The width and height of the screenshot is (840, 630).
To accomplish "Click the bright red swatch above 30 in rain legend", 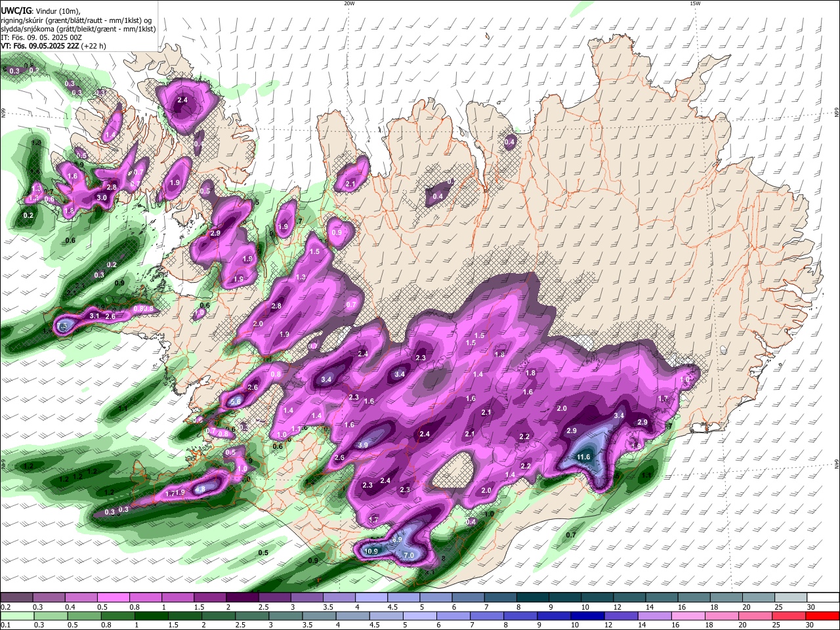I will (x=822, y=616).
